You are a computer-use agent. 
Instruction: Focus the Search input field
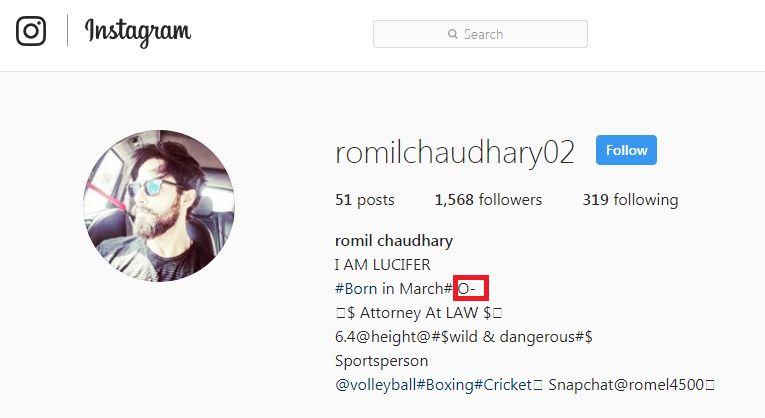pyautogui.click(x=480, y=34)
